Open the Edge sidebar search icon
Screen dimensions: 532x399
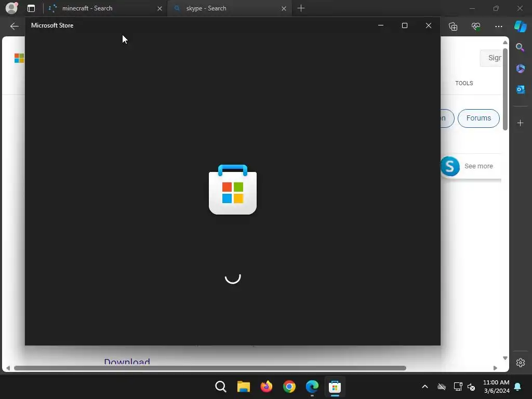520,47
